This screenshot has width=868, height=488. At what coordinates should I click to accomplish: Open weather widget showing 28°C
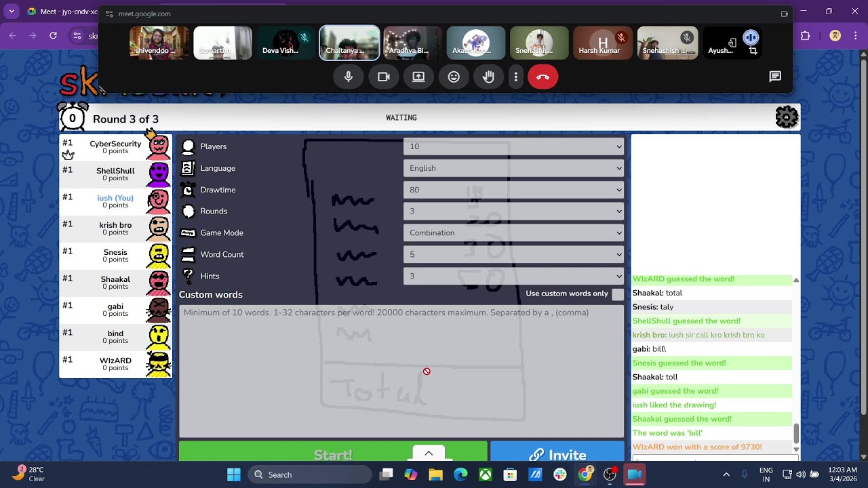pyautogui.click(x=28, y=474)
